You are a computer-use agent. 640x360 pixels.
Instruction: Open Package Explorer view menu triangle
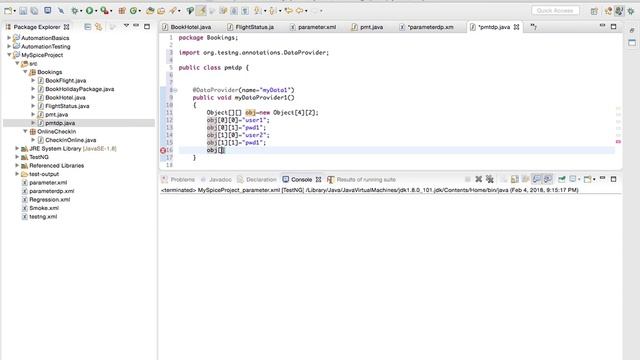click(126, 26)
